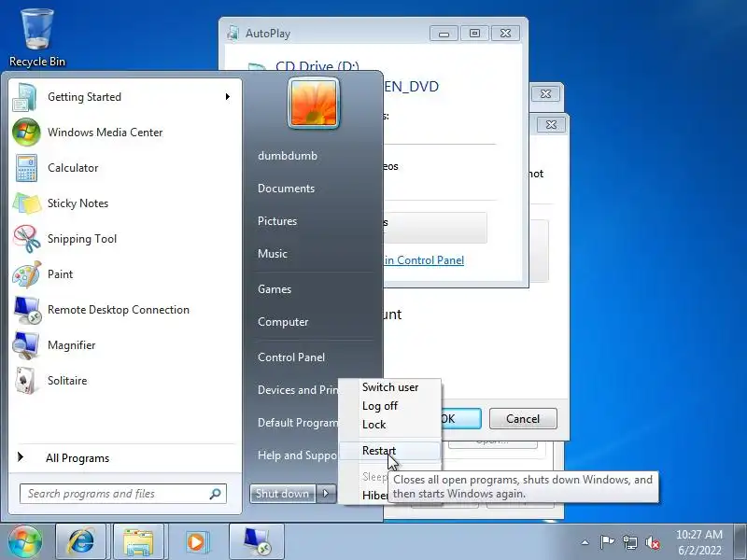The height and width of the screenshot is (560, 747).
Task: Click the search magnifier icon
Action: (x=216, y=494)
